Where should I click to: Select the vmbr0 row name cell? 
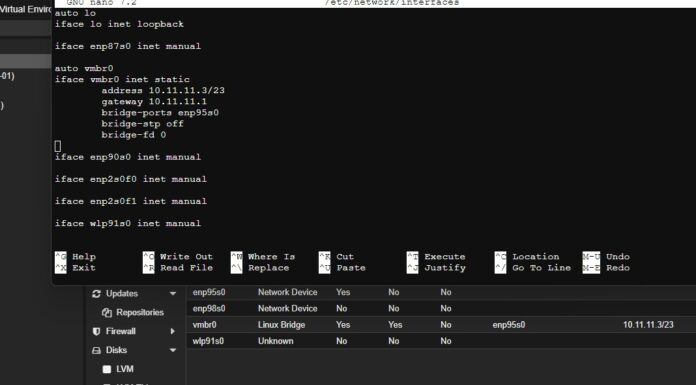tap(204, 325)
